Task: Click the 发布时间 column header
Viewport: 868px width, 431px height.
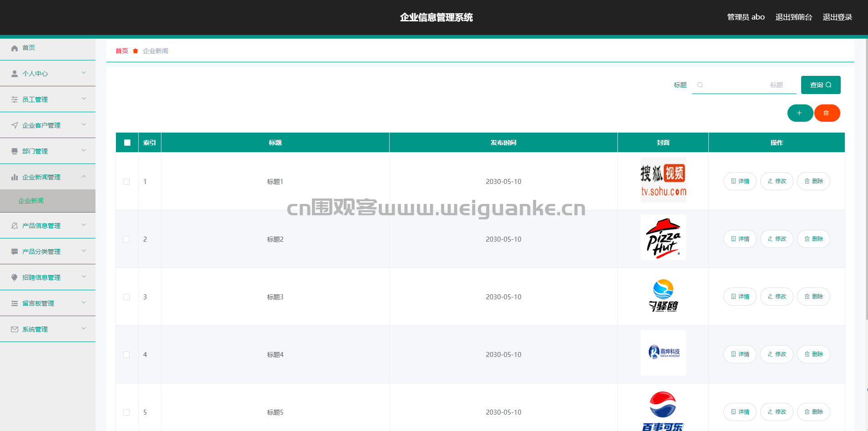Action: pyautogui.click(x=503, y=143)
